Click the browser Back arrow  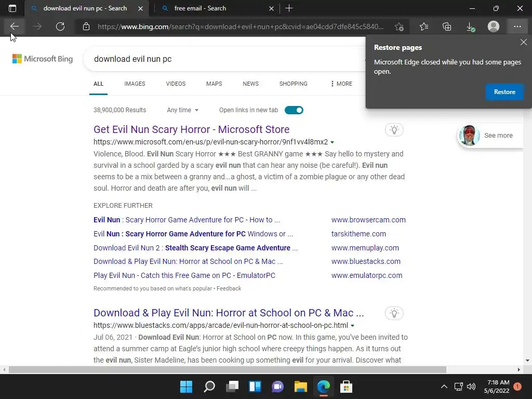[x=14, y=26]
